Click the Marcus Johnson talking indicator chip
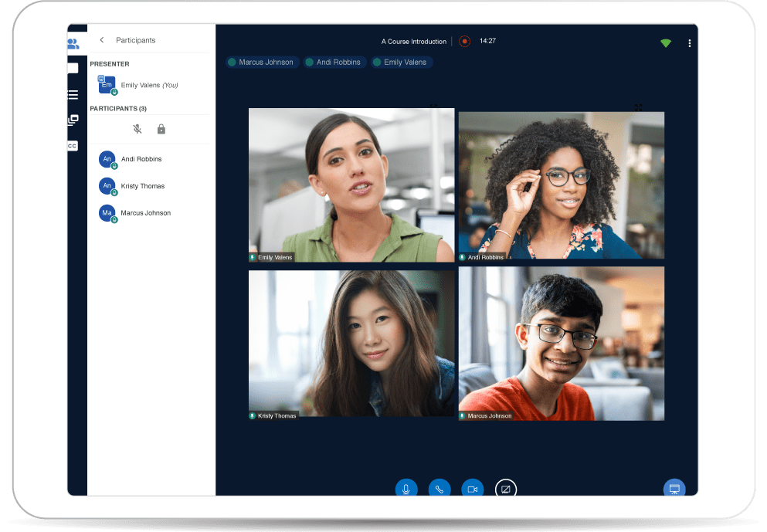The width and height of the screenshot is (767, 532). 261,62
